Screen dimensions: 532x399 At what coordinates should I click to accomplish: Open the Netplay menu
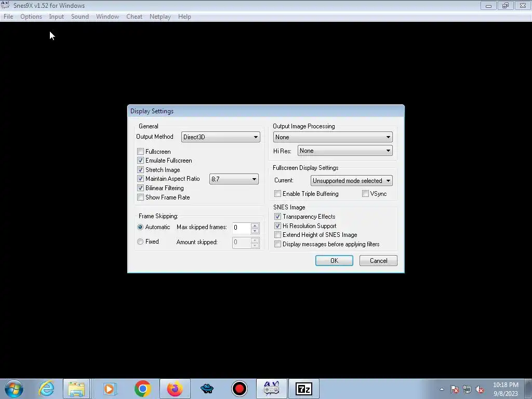point(160,16)
